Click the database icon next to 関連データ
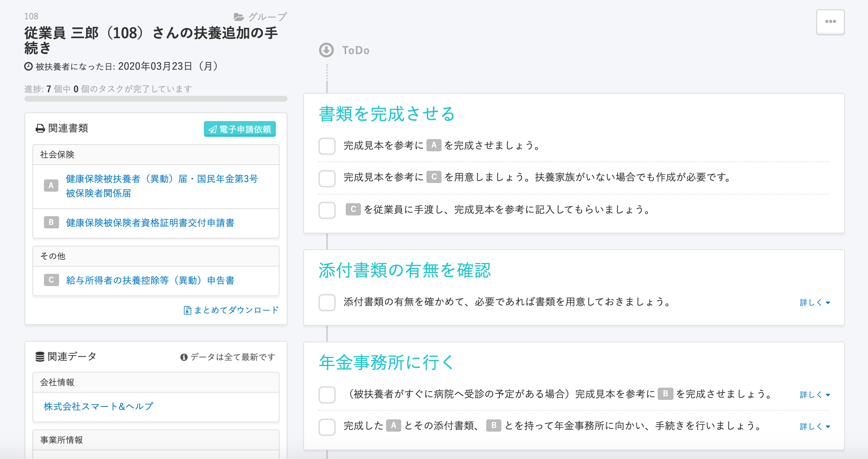 [40, 357]
